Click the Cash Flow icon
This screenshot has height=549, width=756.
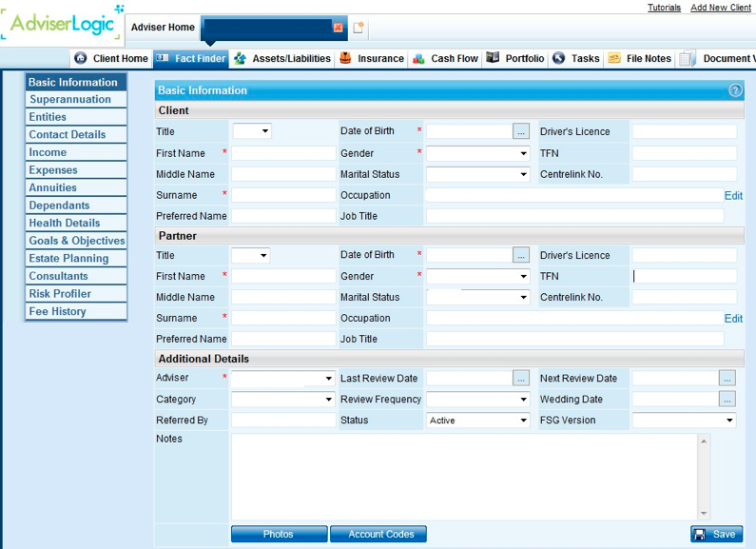[418, 59]
